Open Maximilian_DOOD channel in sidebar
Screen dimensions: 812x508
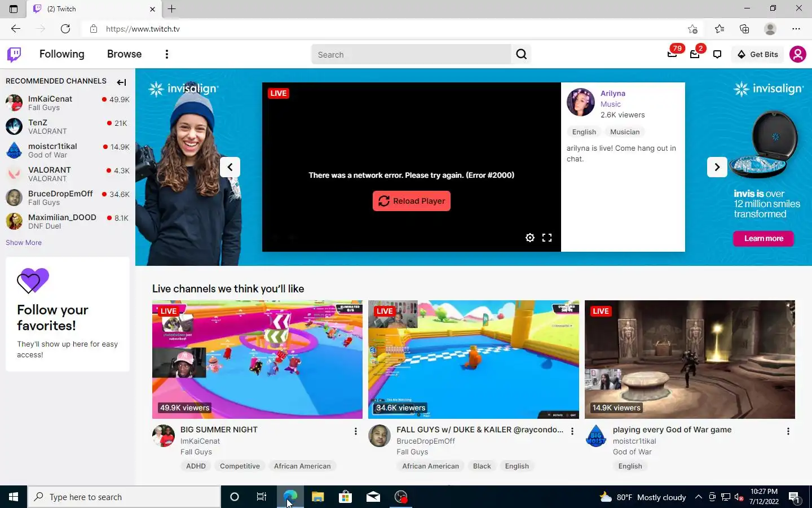point(68,221)
